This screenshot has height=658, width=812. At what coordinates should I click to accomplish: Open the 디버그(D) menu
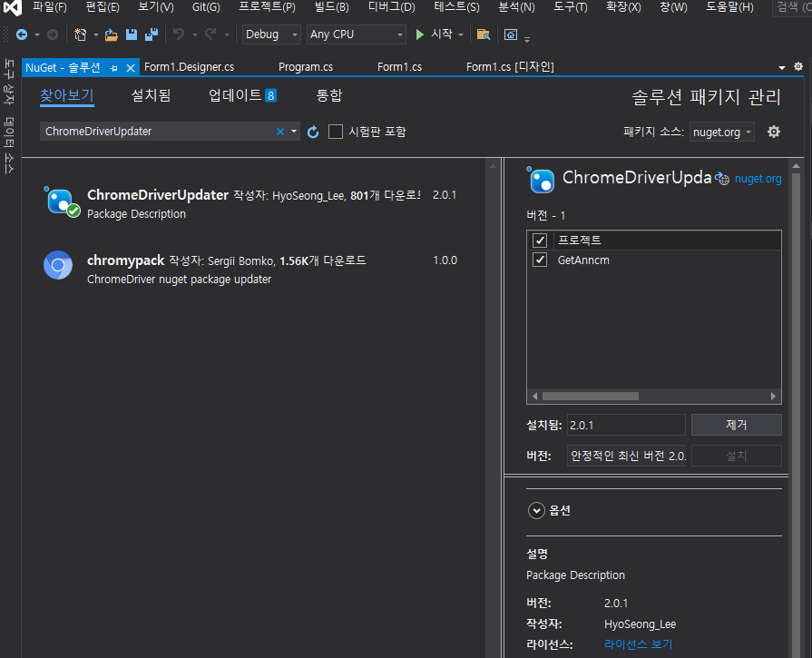tap(392, 7)
